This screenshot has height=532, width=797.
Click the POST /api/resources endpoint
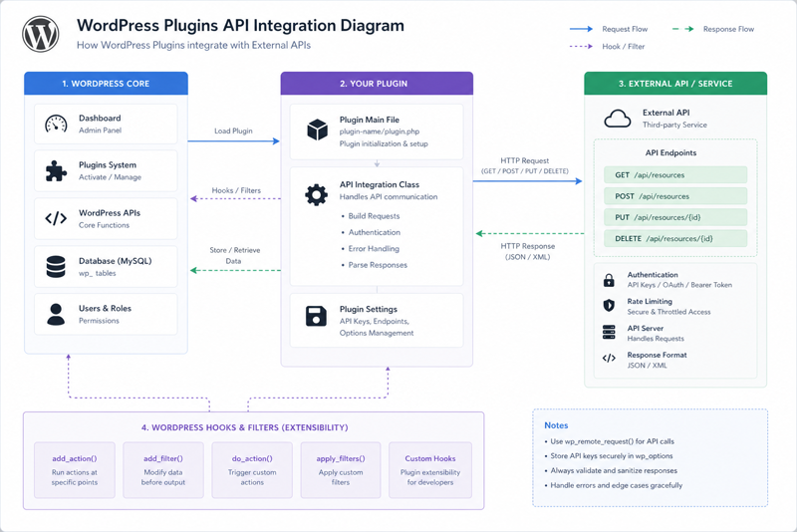click(x=675, y=196)
